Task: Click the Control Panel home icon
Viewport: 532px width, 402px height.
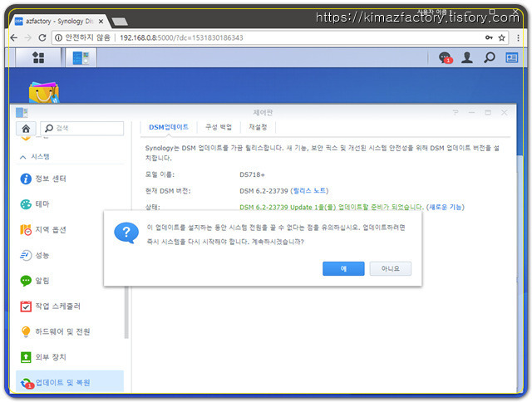Action: (26, 129)
